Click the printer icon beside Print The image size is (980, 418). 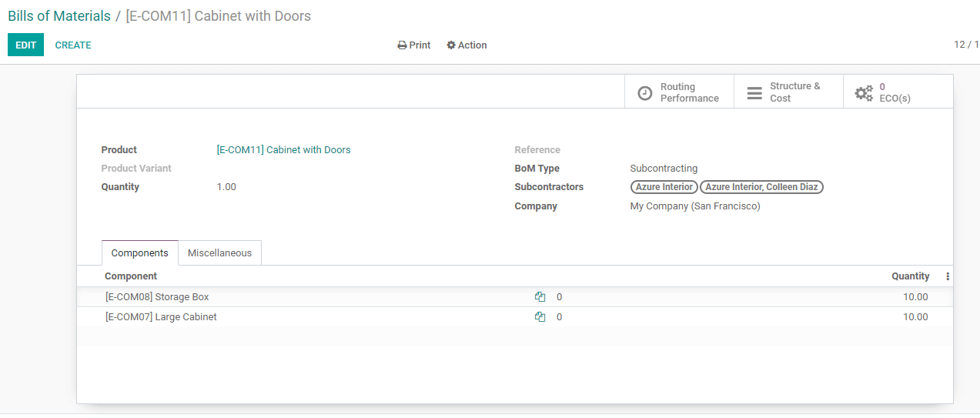click(x=402, y=45)
